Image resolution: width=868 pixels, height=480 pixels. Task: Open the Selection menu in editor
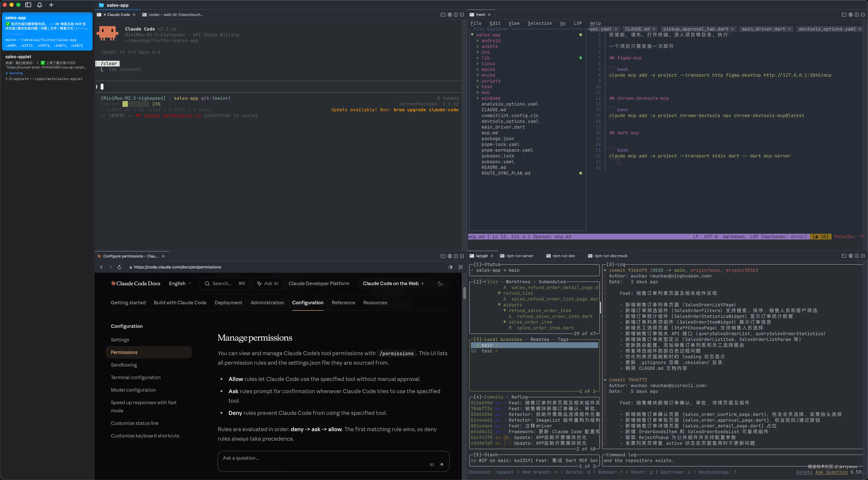tap(539, 23)
